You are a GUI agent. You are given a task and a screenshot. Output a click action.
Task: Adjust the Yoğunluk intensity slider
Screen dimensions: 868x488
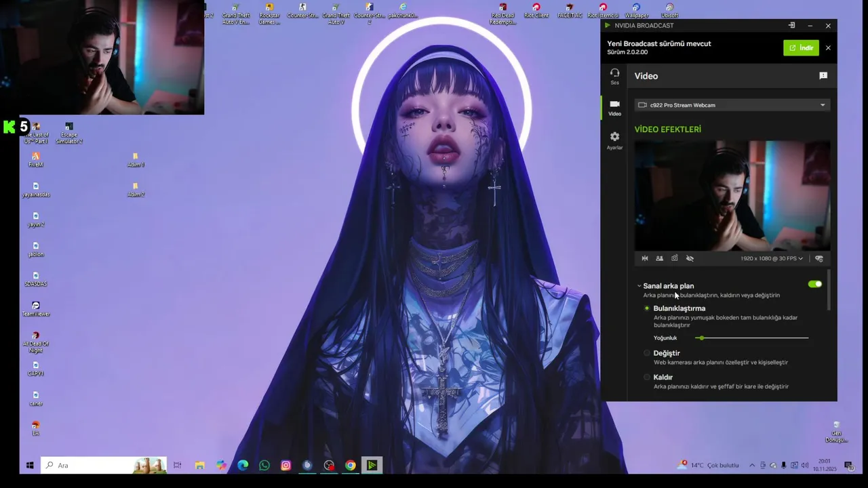point(752,338)
